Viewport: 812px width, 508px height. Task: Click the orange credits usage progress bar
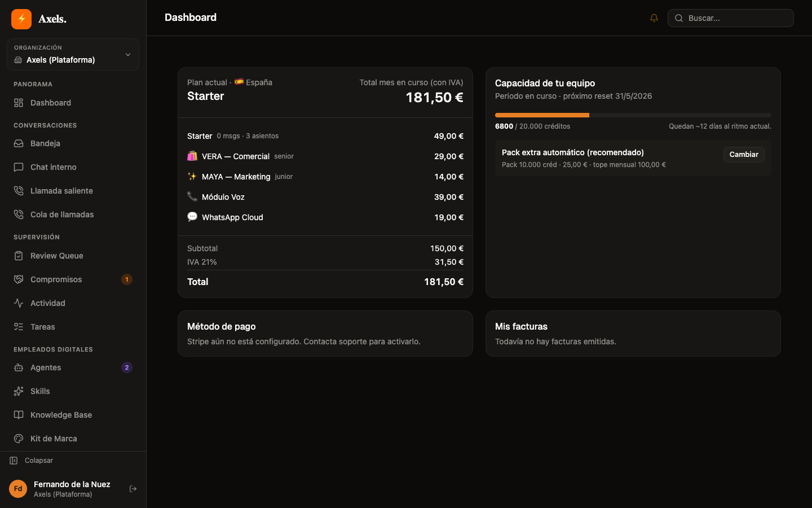click(542, 115)
